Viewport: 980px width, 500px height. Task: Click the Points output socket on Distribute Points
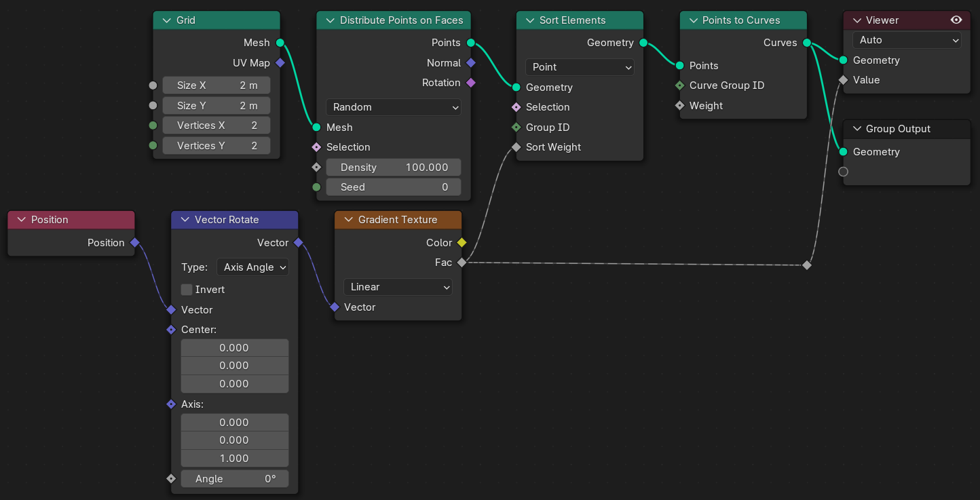(471, 43)
